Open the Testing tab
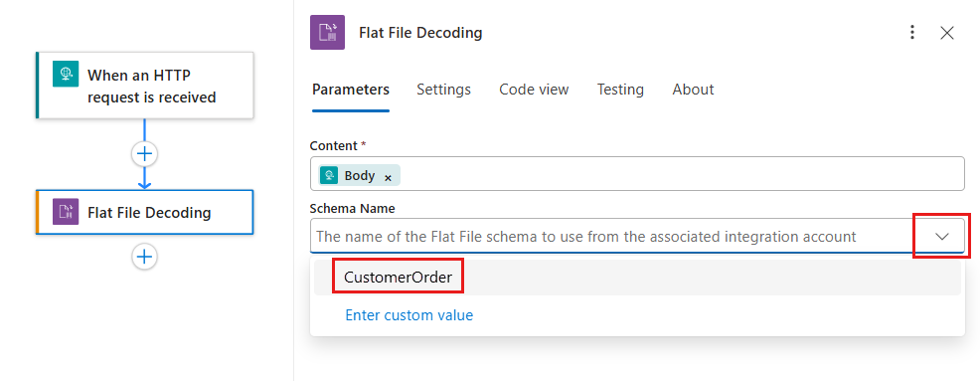The width and height of the screenshot is (980, 381). pyautogui.click(x=620, y=90)
